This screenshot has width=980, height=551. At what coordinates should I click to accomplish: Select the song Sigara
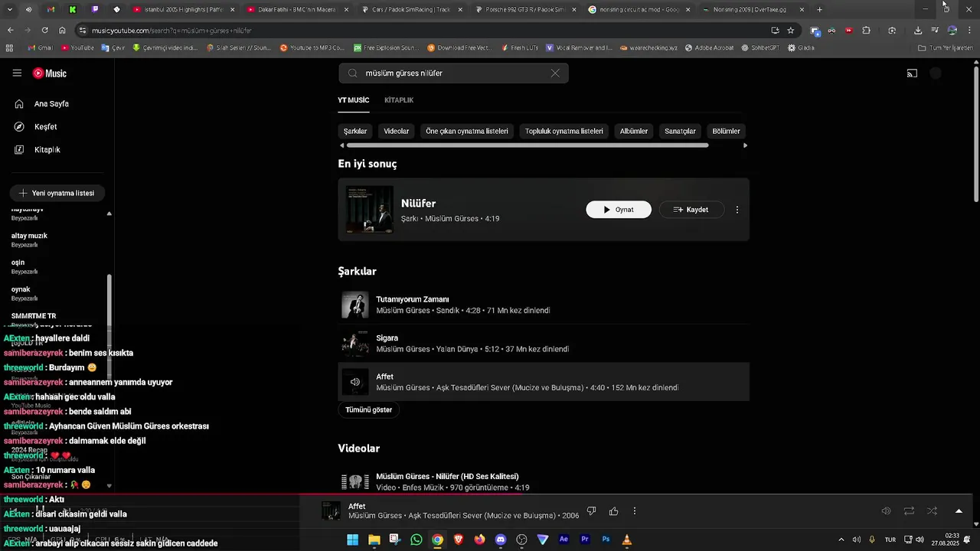pyautogui.click(x=544, y=344)
